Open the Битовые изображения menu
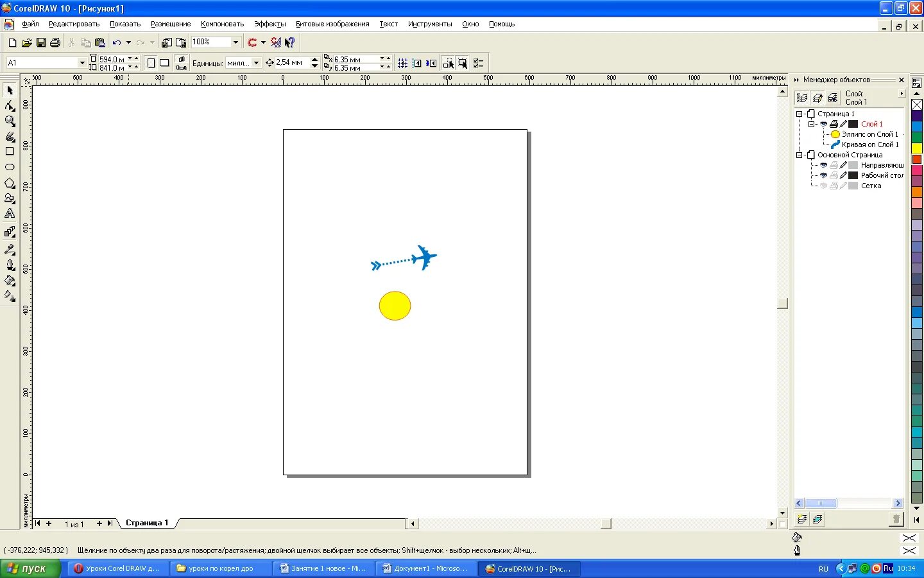The width and height of the screenshot is (924, 578). coord(332,24)
